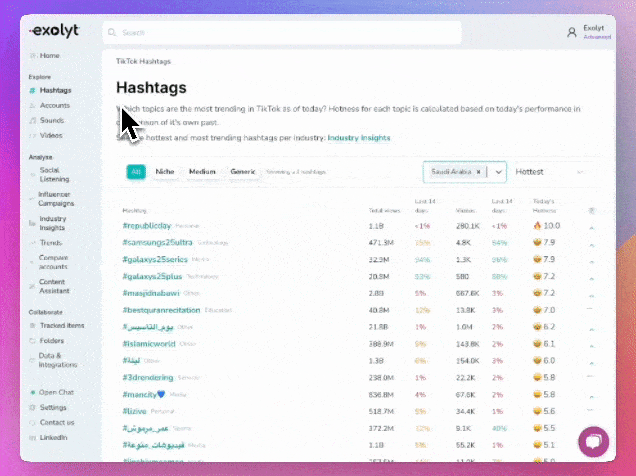Click the search magnifier icon
This screenshot has width=636, height=476.
[112, 32]
